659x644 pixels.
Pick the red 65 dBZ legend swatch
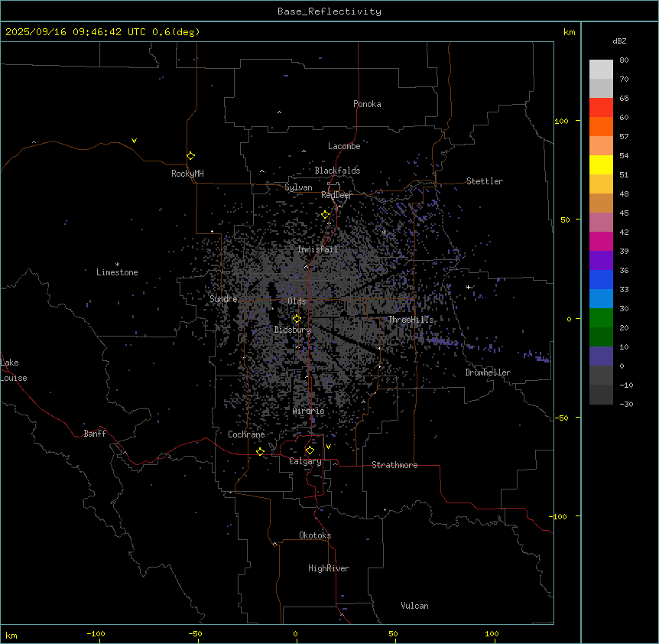(x=601, y=107)
